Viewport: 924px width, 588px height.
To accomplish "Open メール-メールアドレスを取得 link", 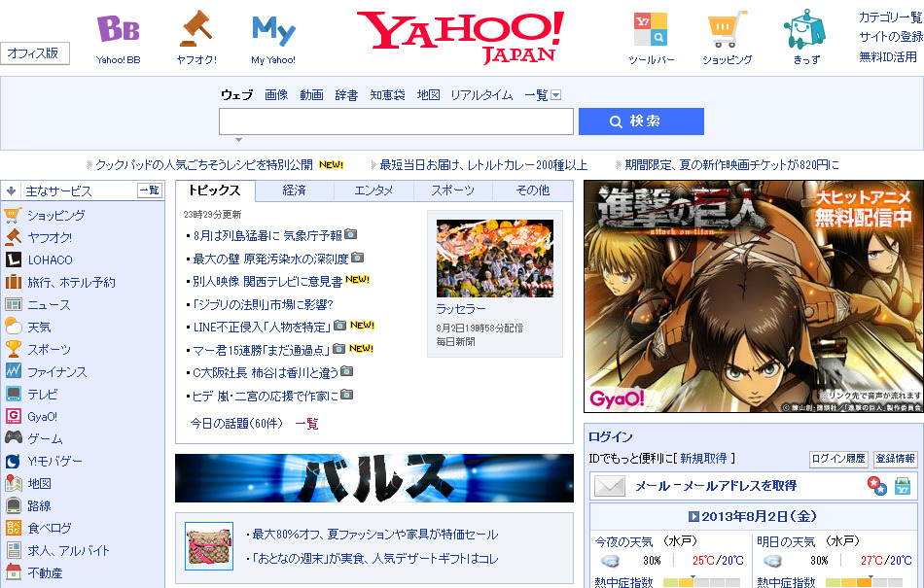I will tap(716, 486).
